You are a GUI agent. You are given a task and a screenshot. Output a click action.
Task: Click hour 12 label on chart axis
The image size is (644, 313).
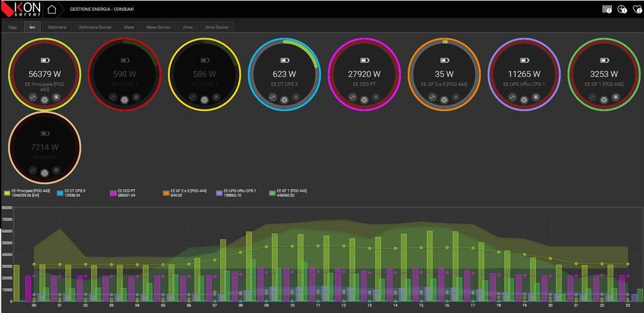[344, 306]
